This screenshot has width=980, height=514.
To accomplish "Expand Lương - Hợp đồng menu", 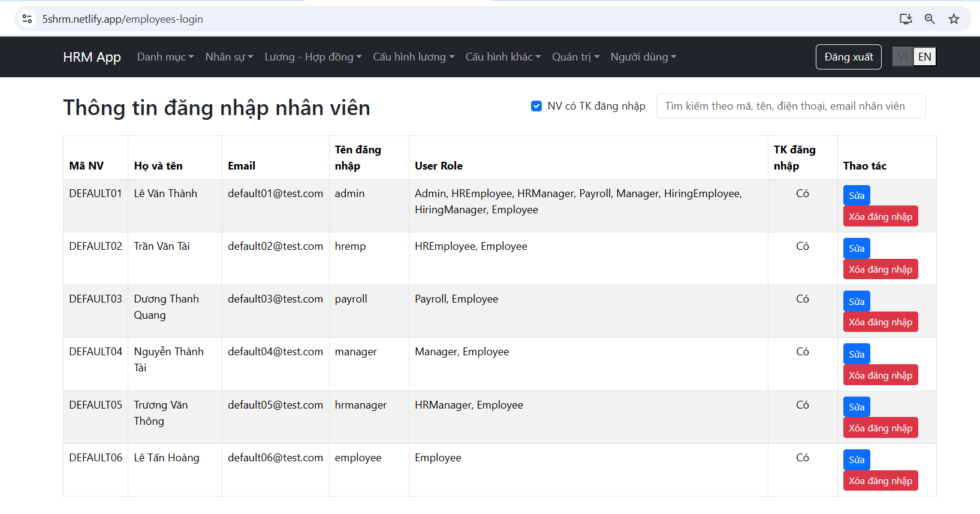I will point(313,57).
